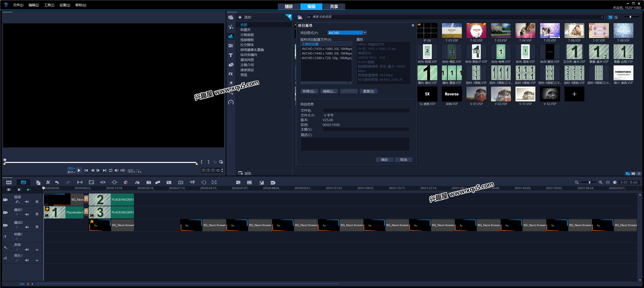The image size is (644, 288).
Task: Toggle the library sort order icon
Action: [x=616, y=17]
